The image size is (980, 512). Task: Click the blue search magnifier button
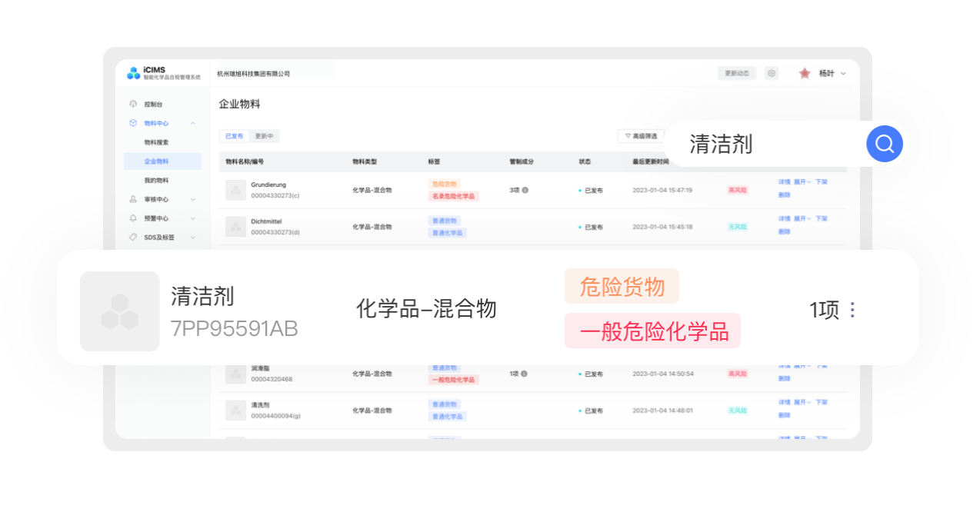[884, 144]
